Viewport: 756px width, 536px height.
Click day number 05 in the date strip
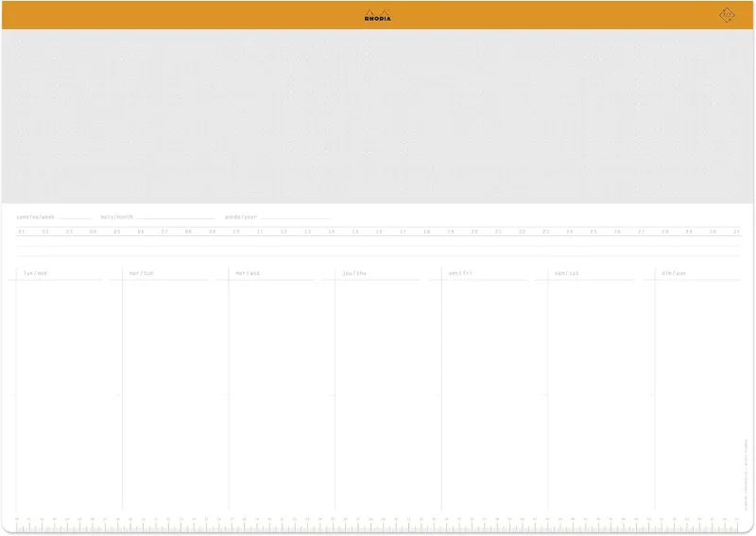[x=116, y=232]
